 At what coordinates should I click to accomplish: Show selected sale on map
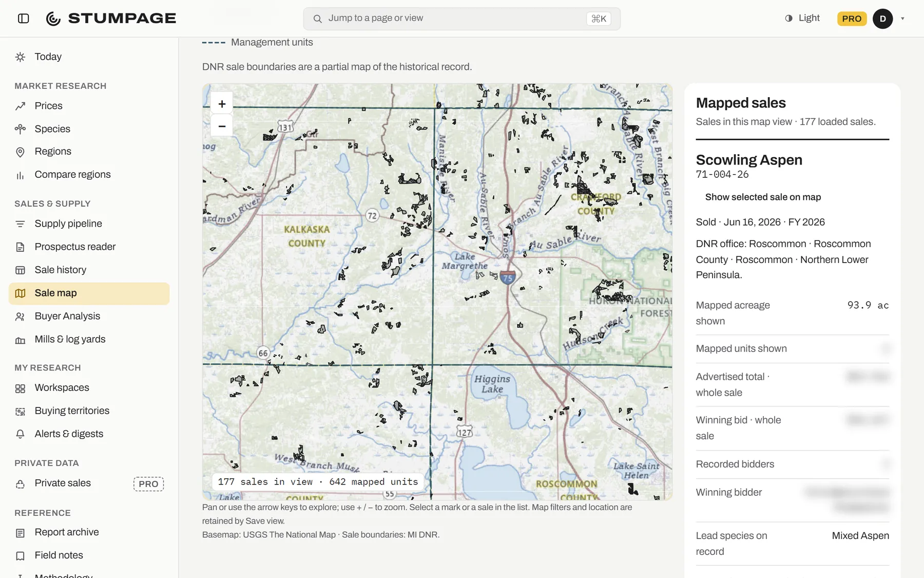pyautogui.click(x=763, y=197)
